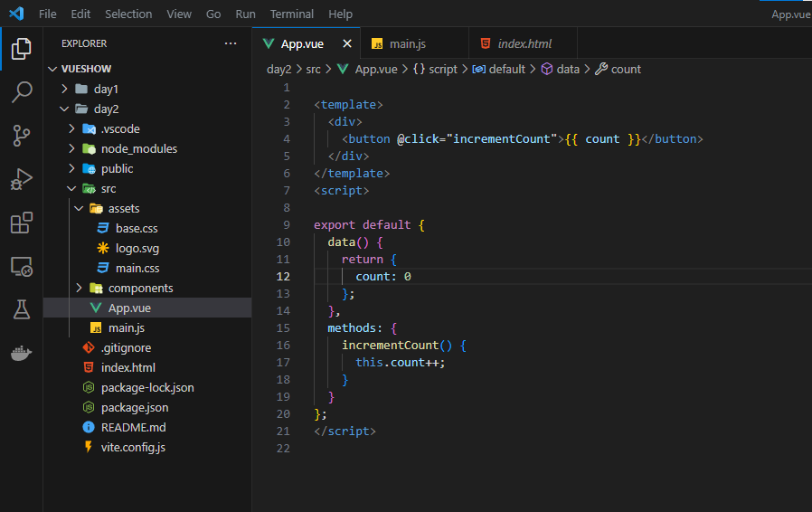
Task: Click the braces icon beside script breadcrumb
Action: [x=419, y=69]
